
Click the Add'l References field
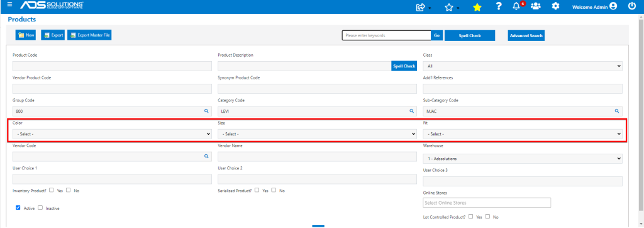coord(523,88)
